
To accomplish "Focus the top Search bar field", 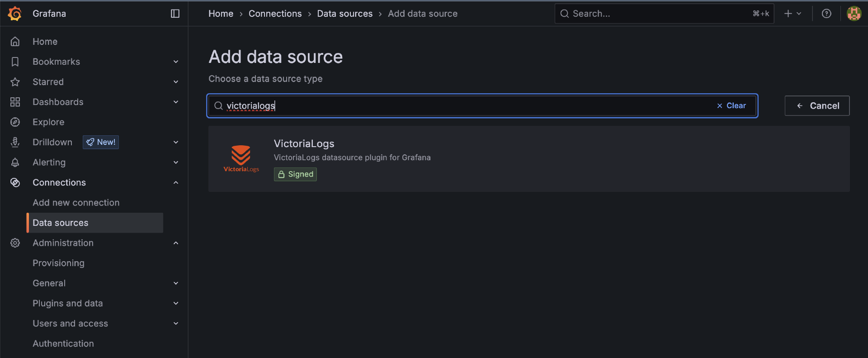I will click(x=656, y=14).
